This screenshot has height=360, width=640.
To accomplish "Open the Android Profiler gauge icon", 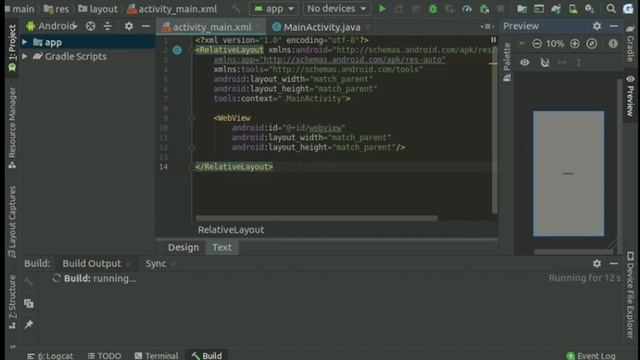I will (467, 9).
